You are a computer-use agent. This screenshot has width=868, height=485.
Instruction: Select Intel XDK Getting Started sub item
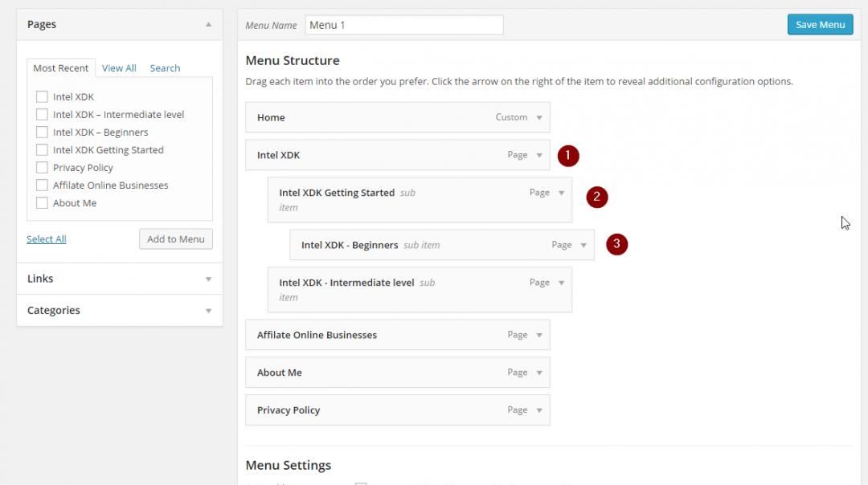[x=420, y=200]
